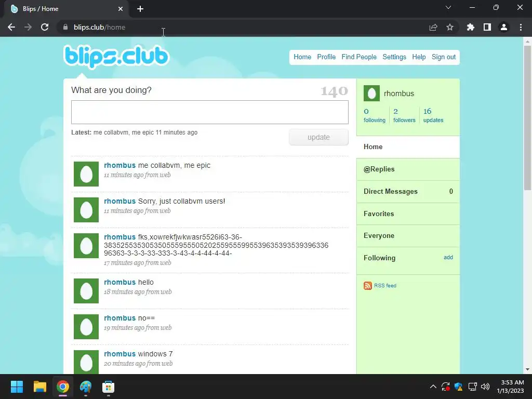Open Settings in top navigation
532x399 pixels.
(x=394, y=57)
